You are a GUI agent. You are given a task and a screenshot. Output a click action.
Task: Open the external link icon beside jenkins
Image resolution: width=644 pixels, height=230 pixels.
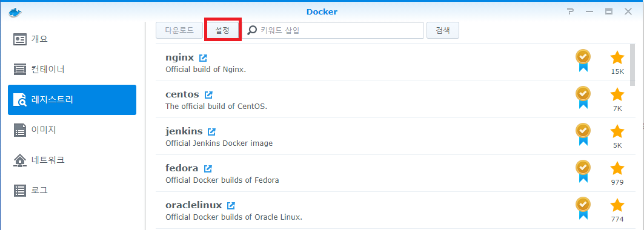pos(211,132)
